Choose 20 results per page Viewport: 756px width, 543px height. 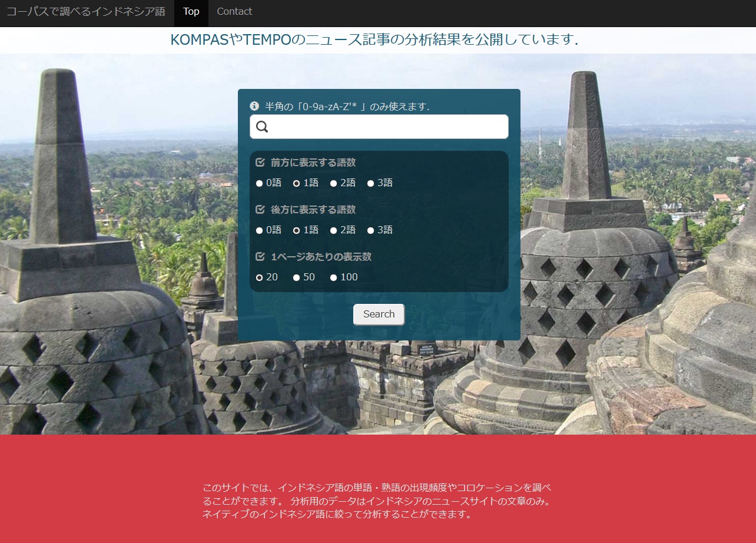(x=259, y=277)
